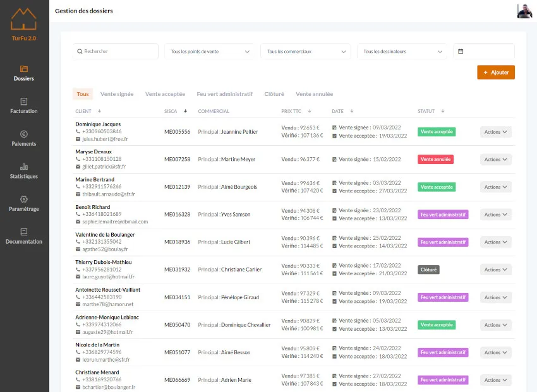The width and height of the screenshot is (537, 392).
Task: Click the TurFu 2.0 house logo
Action: pyautogui.click(x=24, y=20)
